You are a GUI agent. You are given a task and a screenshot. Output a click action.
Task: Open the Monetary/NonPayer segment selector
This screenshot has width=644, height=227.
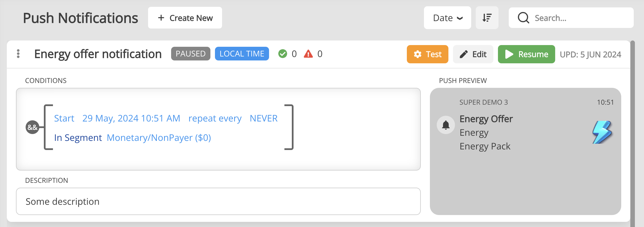click(159, 137)
